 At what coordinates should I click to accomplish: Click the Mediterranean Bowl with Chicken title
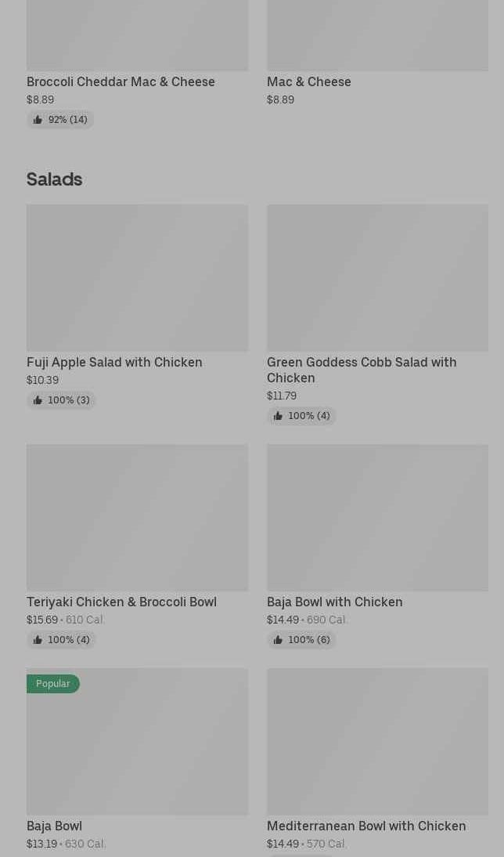[x=366, y=826]
